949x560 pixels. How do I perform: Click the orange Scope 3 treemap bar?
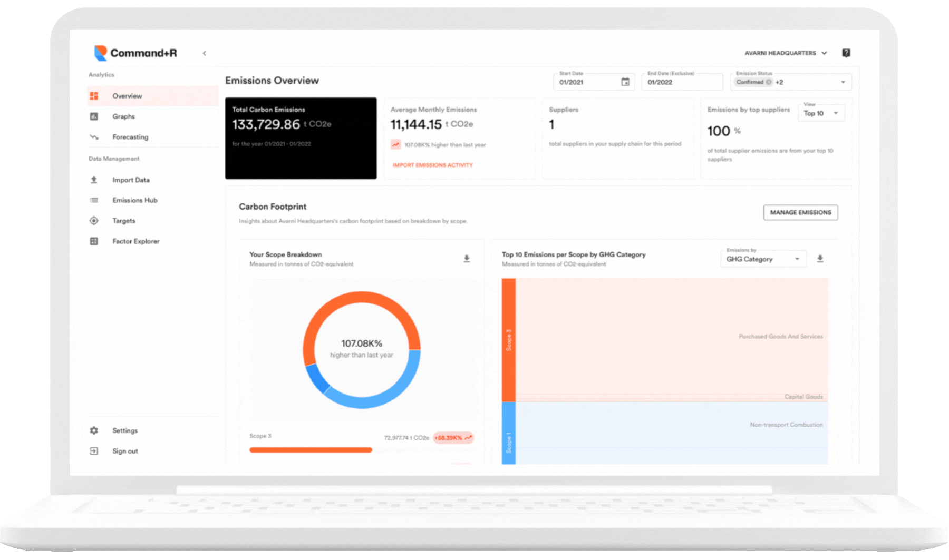point(508,340)
